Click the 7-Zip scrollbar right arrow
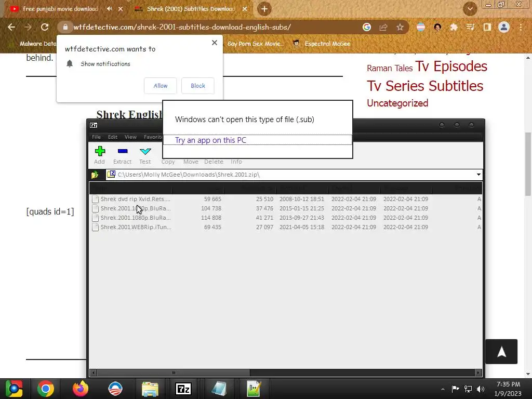Screen dimensions: 532x399 (478, 373)
